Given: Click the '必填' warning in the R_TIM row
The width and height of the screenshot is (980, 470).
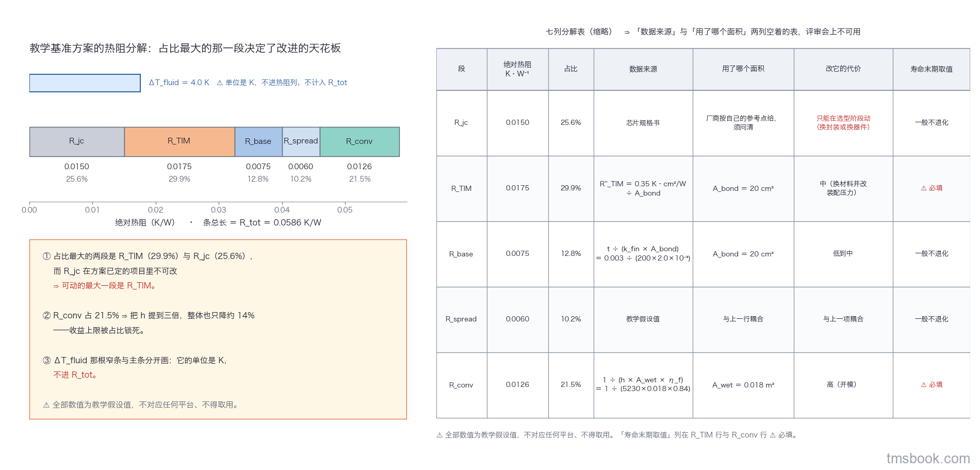Looking at the screenshot, I should [x=932, y=188].
